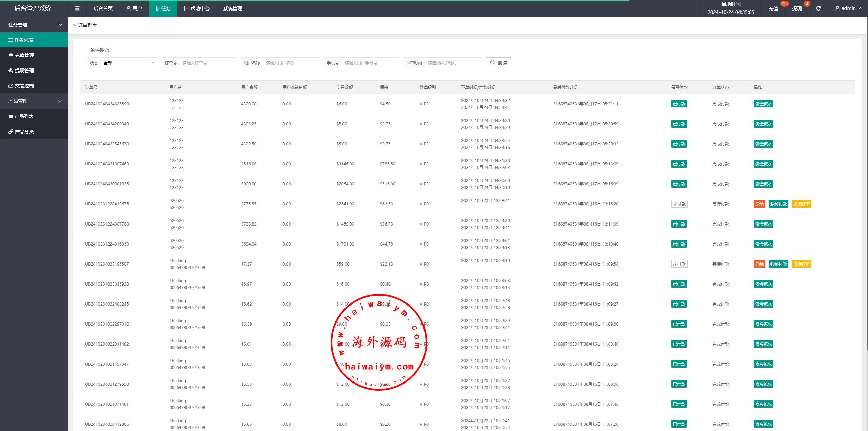
Task: Open 提现 notifications with 4 badge
Action: [797, 8]
